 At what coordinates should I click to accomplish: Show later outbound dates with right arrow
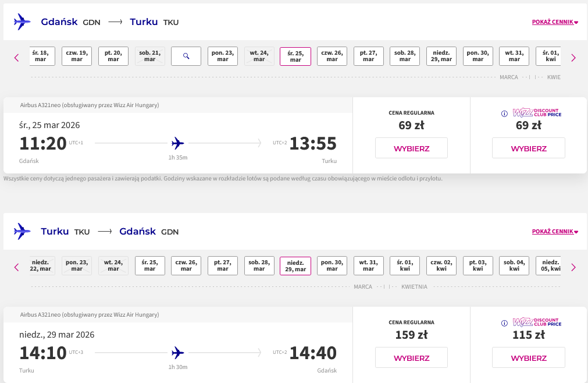[x=573, y=58]
